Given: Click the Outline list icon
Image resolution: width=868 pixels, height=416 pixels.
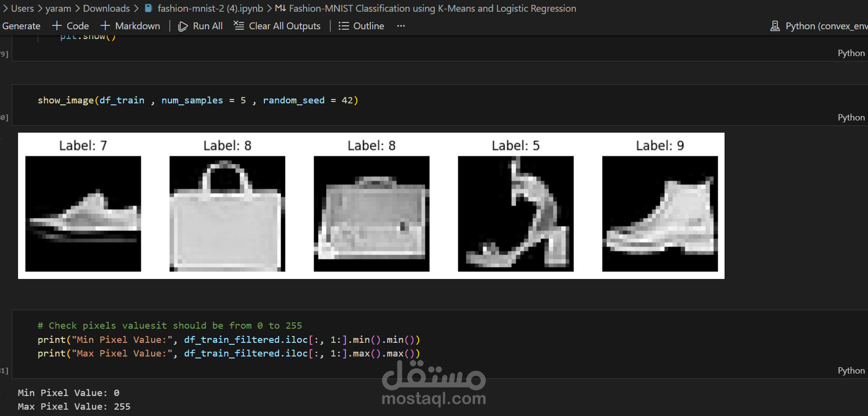Looking at the screenshot, I should coord(343,26).
